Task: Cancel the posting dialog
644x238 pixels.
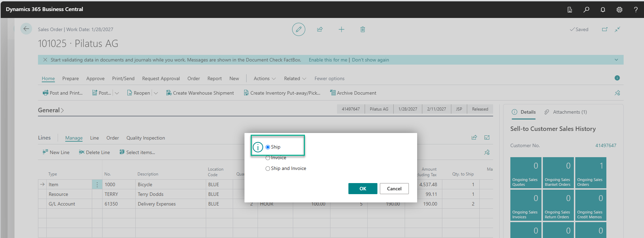Action: 394,189
